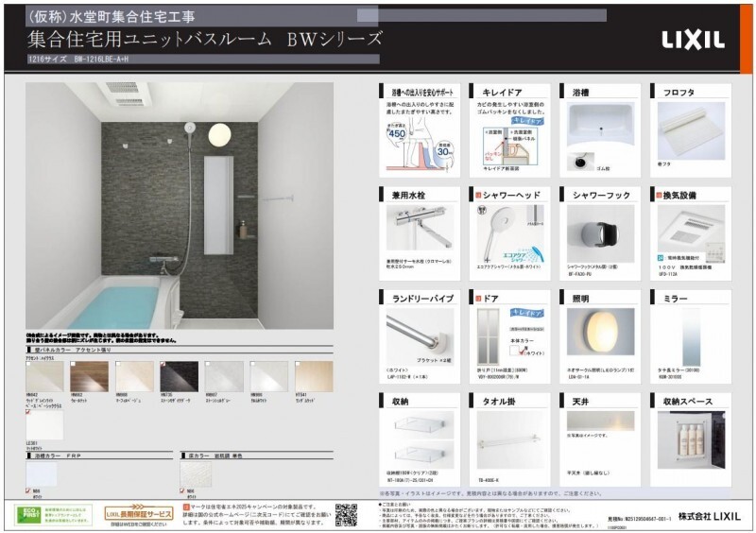Click the 壁パネルカラー アクセント張り heading
This screenshot has height=533, width=756.
(73, 350)
